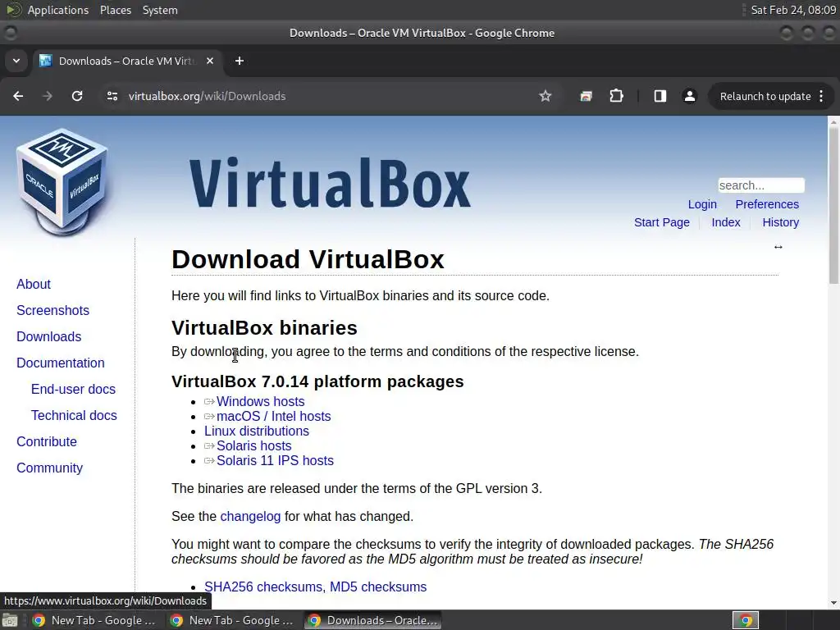
Task: Reload the VirtualBox downloads page
Action: pos(77,96)
